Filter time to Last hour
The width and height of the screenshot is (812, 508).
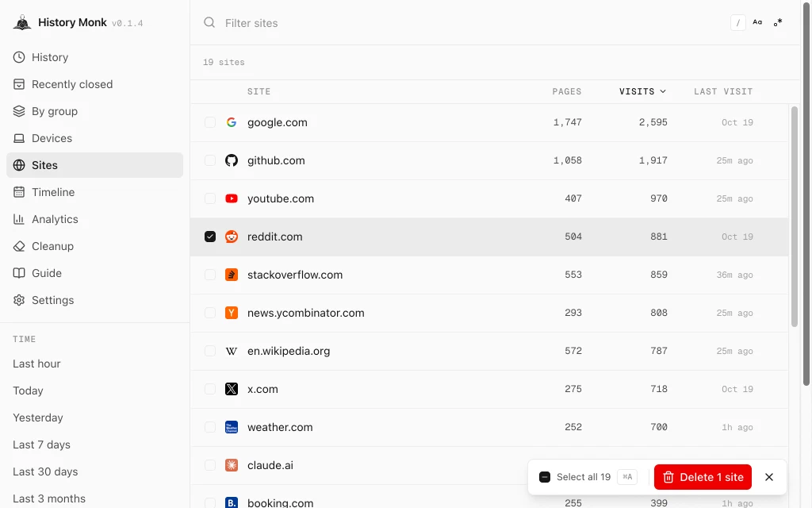click(36, 364)
